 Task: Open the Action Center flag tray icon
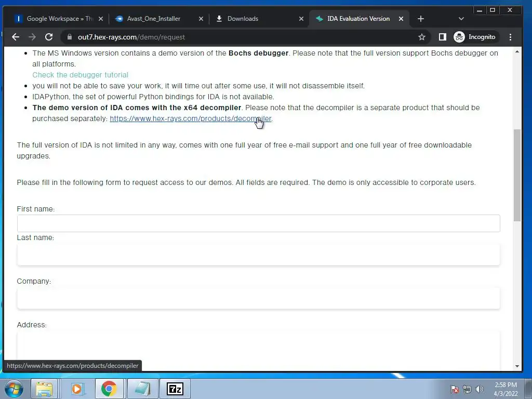[x=454, y=389]
